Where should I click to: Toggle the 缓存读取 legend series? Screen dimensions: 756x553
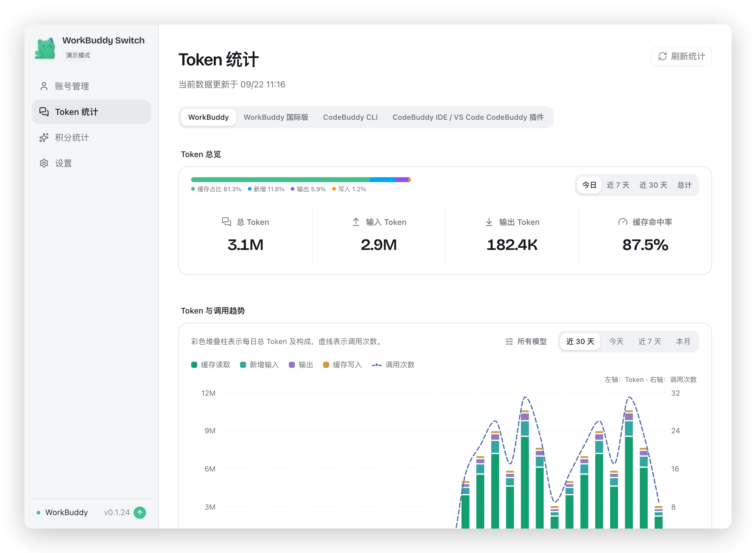click(x=211, y=364)
